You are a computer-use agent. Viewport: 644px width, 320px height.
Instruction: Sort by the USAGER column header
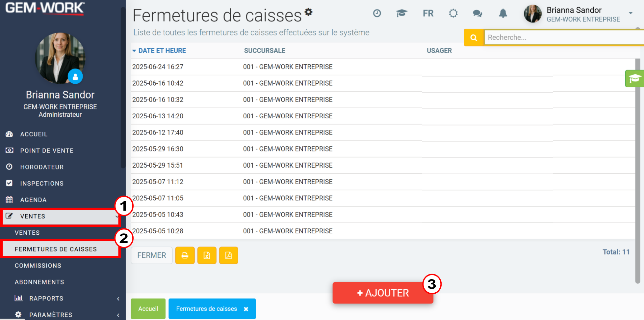pos(439,51)
